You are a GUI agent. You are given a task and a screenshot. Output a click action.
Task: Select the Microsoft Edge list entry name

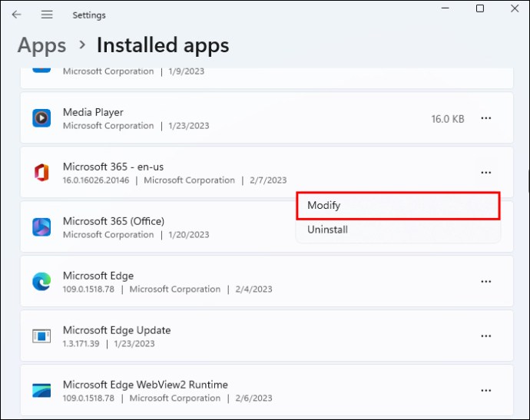(98, 276)
